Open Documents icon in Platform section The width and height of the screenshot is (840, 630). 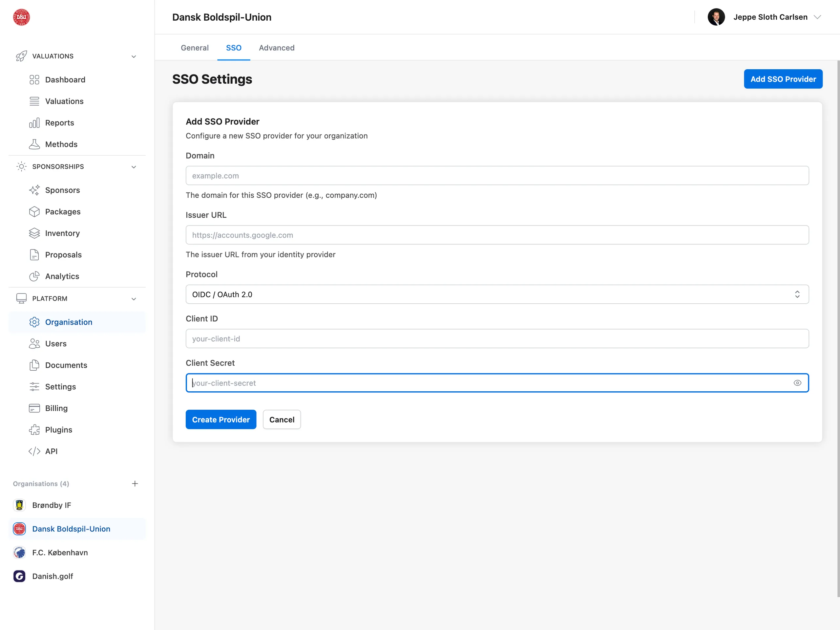(34, 365)
